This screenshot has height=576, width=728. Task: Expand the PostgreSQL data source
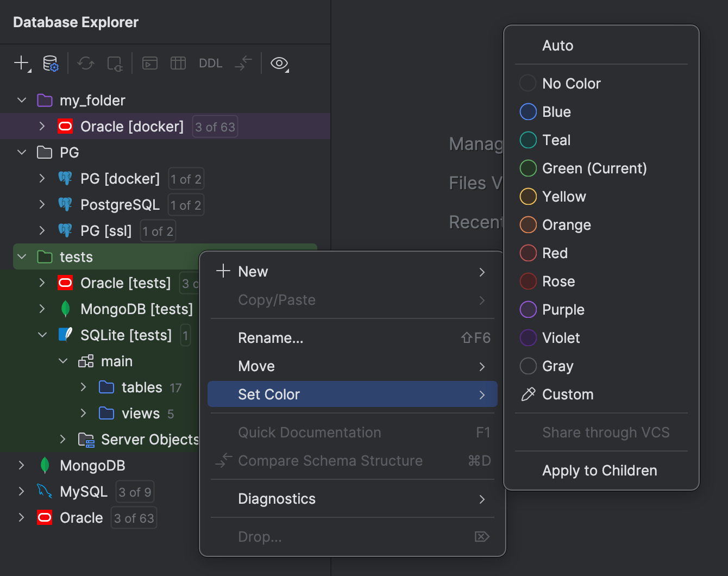(42, 205)
